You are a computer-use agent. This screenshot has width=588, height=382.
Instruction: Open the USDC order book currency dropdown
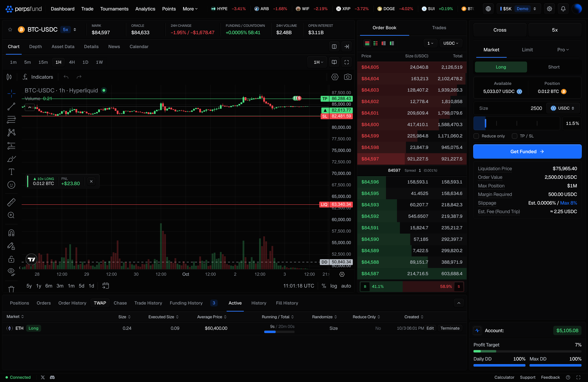451,43
